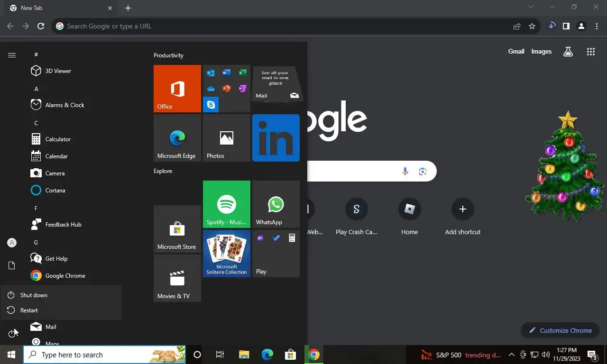Open the volume control in tray
Screen dimensions: 607x364
(x=545, y=355)
